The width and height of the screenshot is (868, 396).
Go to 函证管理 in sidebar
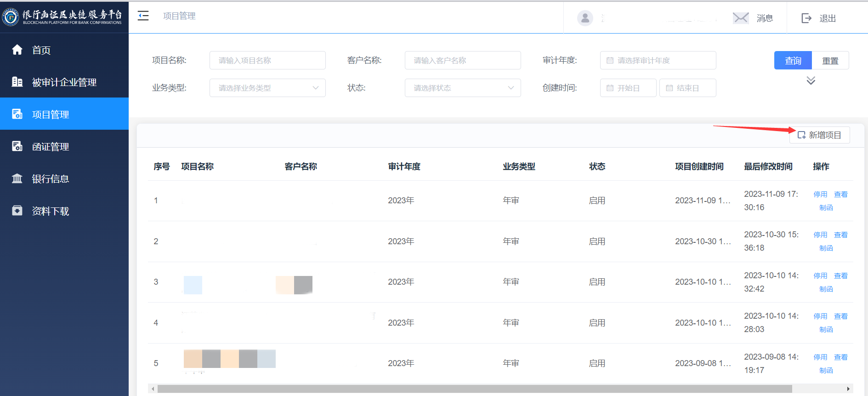point(51,147)
